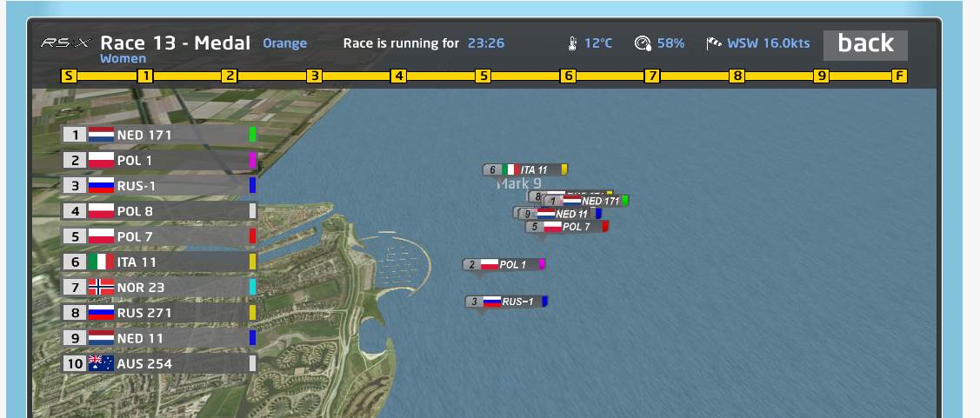Click the green swatch beside NED 171
The width and height of the screenshot is (980, 418).
[x=252, y=135]
